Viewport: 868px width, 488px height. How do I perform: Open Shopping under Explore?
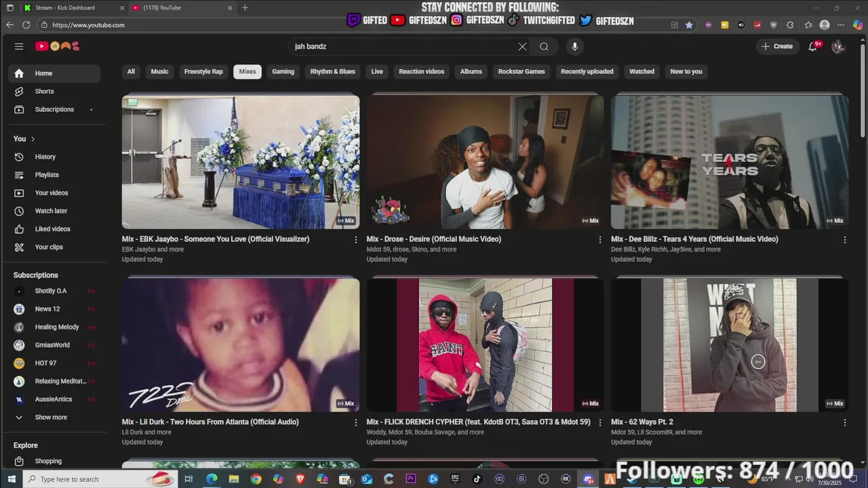click(x=54, y=461)
